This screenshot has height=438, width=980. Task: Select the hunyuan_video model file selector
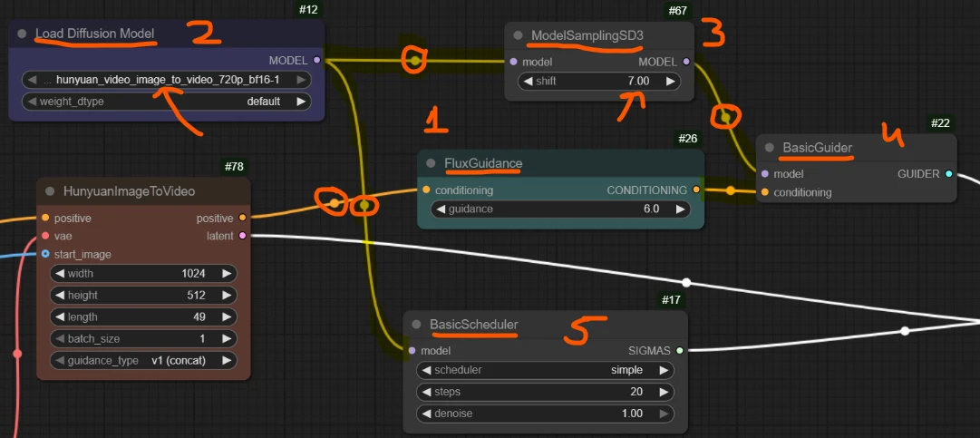(x=166, y=80)
